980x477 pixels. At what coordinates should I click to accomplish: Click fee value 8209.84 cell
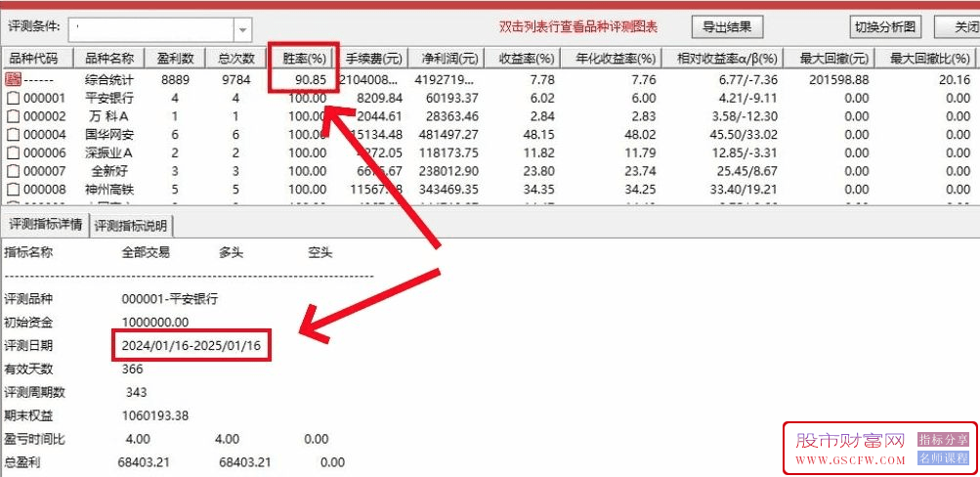click(378, 98)
